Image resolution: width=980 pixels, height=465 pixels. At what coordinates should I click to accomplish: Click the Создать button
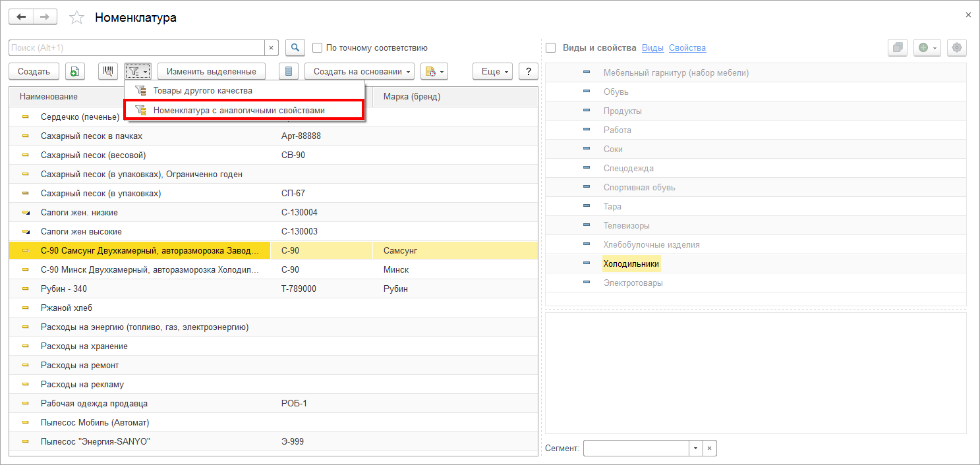pos(34,71)
